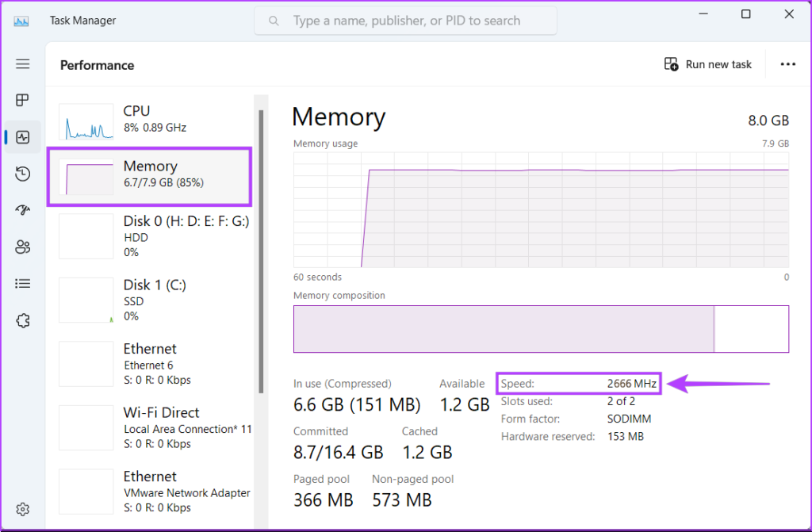Open the Services puzzle-piece icon
The width and height of the screenshot is (812, 532).
point(22,320)
